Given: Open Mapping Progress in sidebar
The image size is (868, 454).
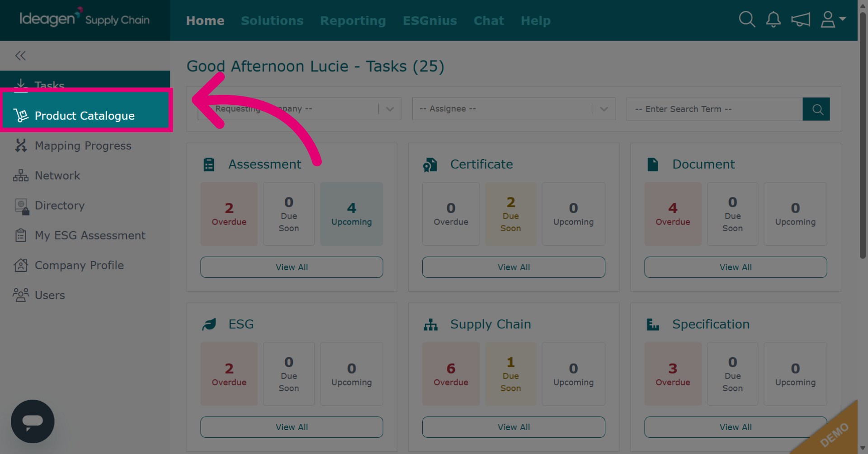Looking at the screenshot, I should pyautogui.click(x=85, y=145).
